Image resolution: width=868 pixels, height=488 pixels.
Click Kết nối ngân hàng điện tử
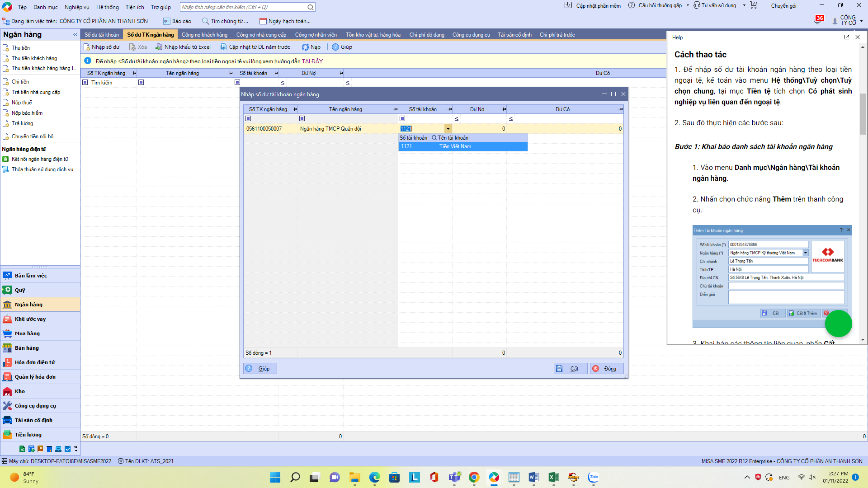pyautogui.click(x=40, y=159)
